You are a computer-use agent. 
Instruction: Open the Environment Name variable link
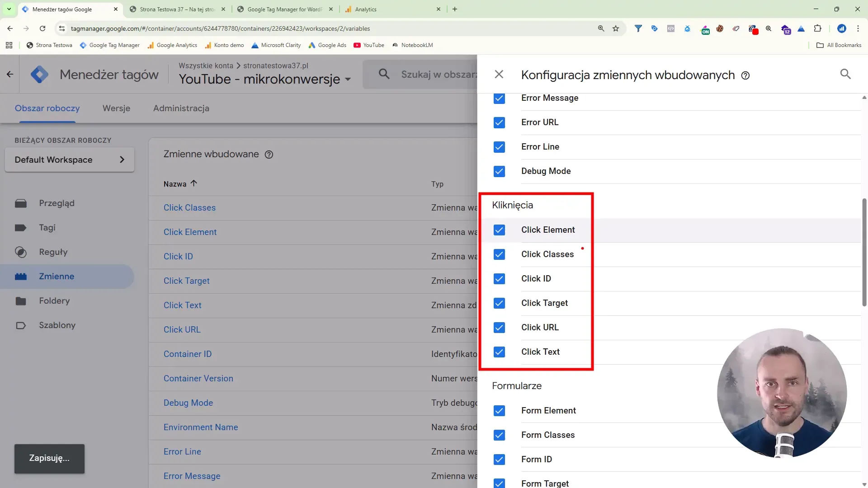[200, 427]
